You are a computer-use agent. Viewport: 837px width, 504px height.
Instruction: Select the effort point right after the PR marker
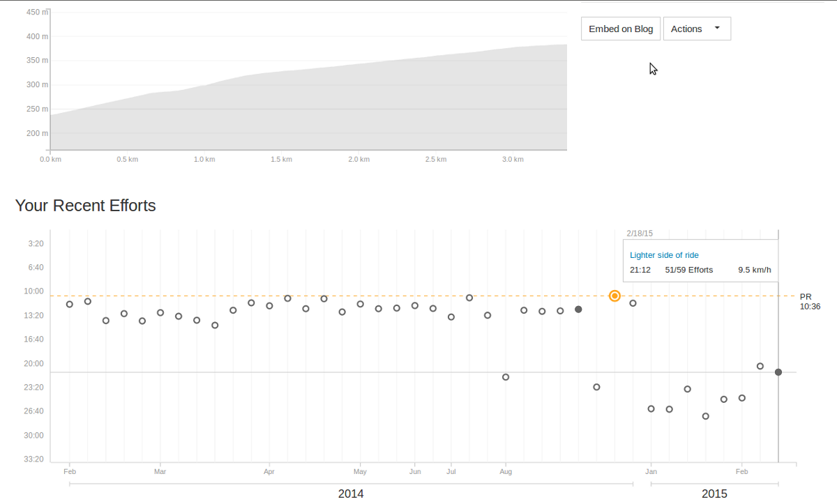tap(633, 303)
